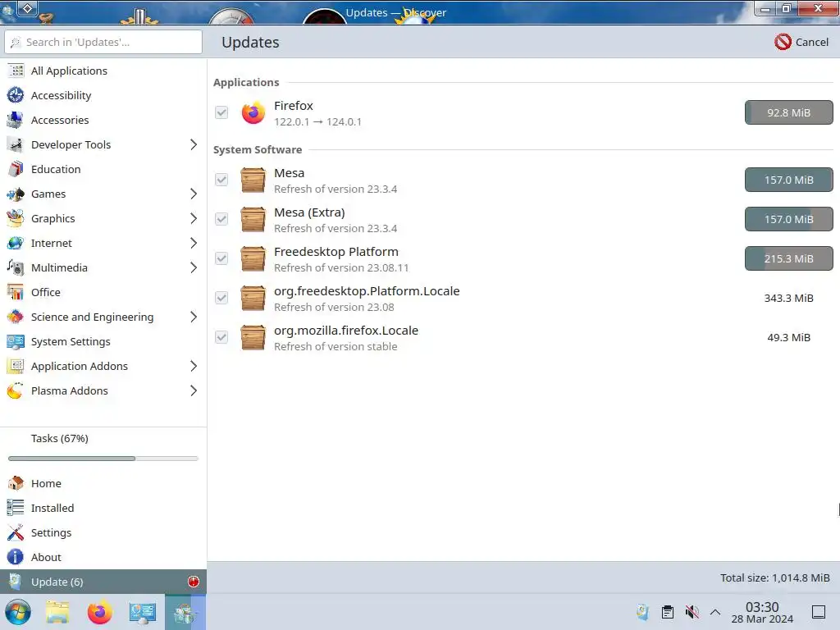Viewport: 840px width, 630px height.
Task: Click the Firefox 92.8 MiB progress button
Action: 788,112
